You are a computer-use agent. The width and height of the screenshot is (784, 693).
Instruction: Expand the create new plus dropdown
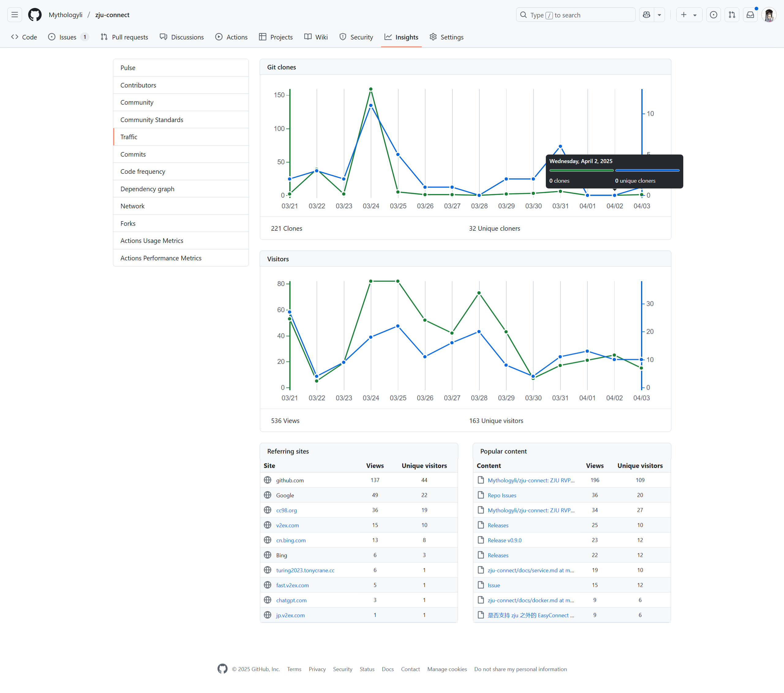coord(689,15)
